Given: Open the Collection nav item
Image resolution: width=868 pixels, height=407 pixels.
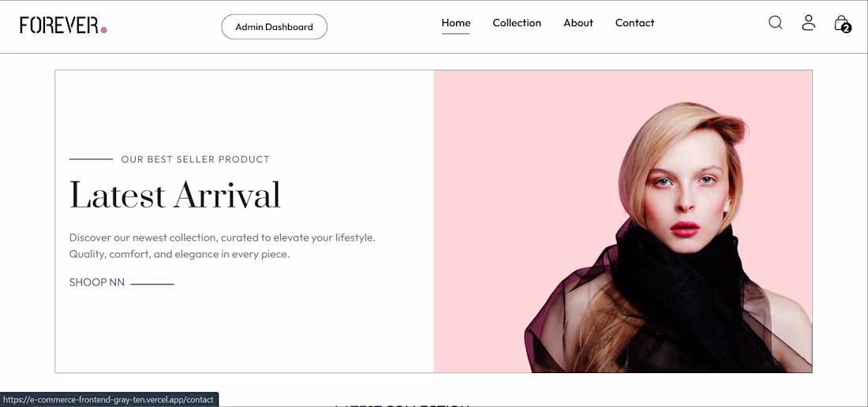Looking at the screenshot, I should click(517, 23).
